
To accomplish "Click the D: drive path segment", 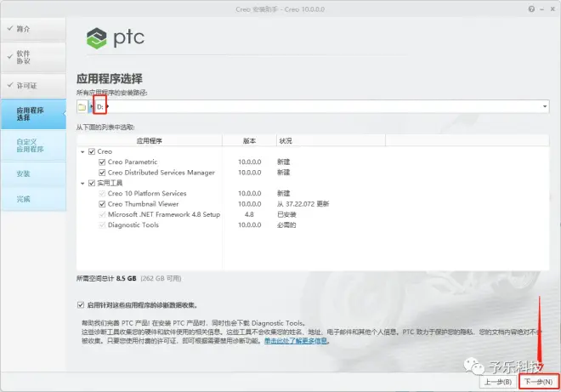I will coord(99,106).
